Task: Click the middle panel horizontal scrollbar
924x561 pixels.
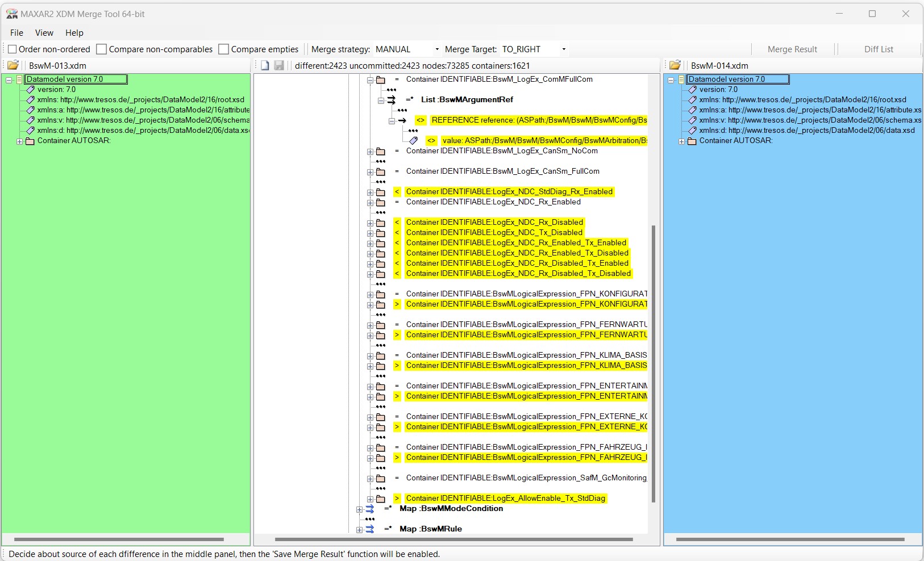Action: (453, 539)
